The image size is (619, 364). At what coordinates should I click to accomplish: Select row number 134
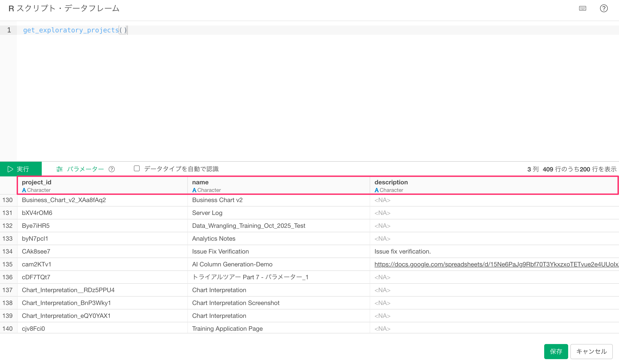(8, 251)
